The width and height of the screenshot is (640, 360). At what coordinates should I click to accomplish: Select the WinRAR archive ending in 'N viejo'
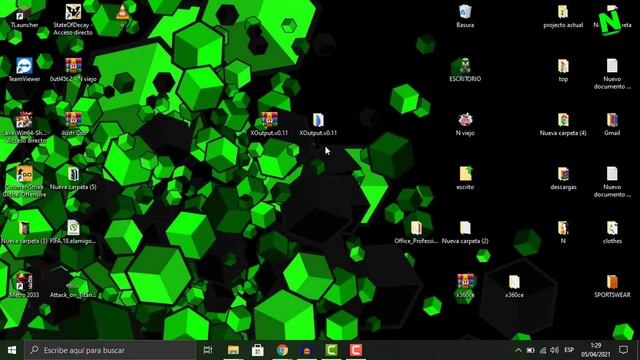click(x=73, y=66)
